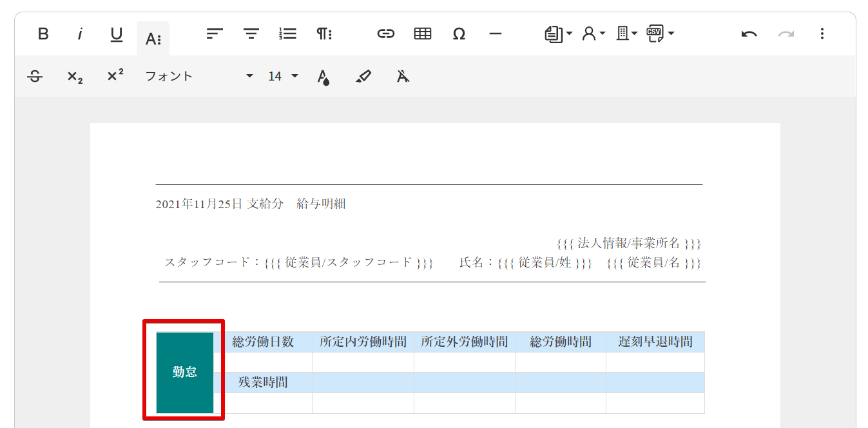Apply subscript formatting
This screenshot has width=868, height=428.
75,77
